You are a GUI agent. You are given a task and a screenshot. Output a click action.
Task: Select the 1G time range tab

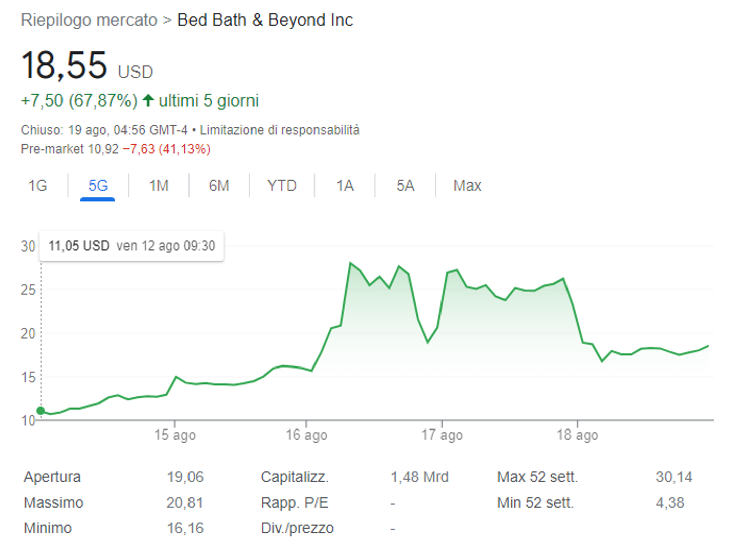(38, 186)
